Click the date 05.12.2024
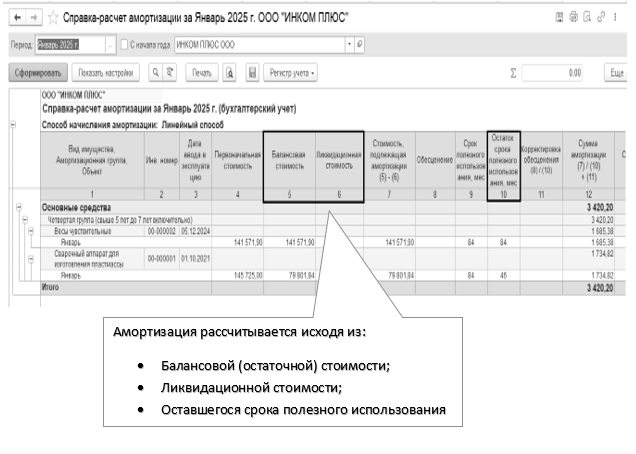Viewport: 636px width, 454px height. tap(196, 231)
